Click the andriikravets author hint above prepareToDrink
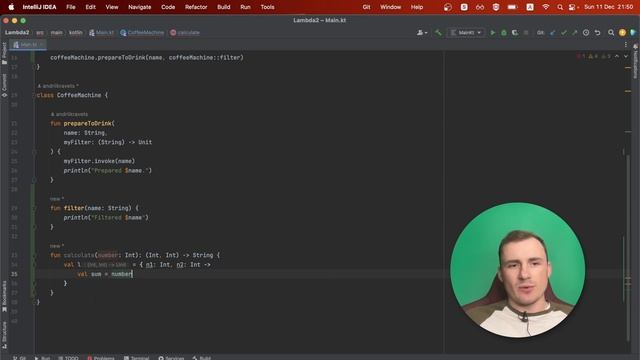 [x=69, y=114]
